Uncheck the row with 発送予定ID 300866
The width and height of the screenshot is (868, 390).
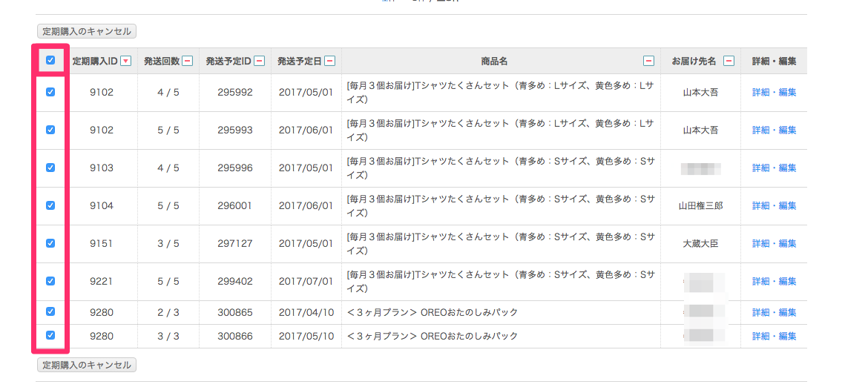click(x=50, y=334)
